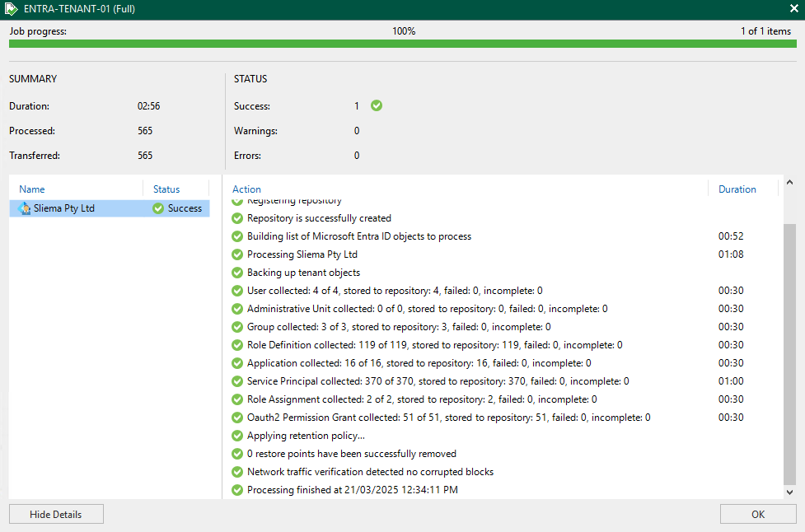This screenshot has height=532, width=805.
Task: Click the Sliema Pty Ltd tenant icon
Action: (x=24, y=208)
